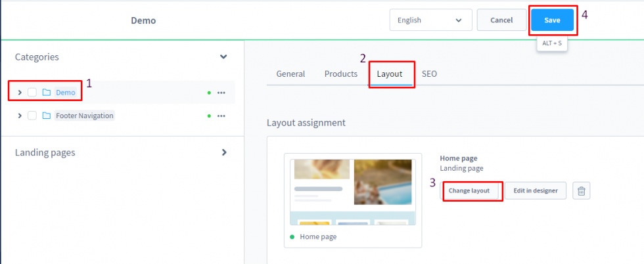Click the Home page layout preview thumbnail
Image resolution: width=644 pixels, height=264 pixels.
point(353,191)
